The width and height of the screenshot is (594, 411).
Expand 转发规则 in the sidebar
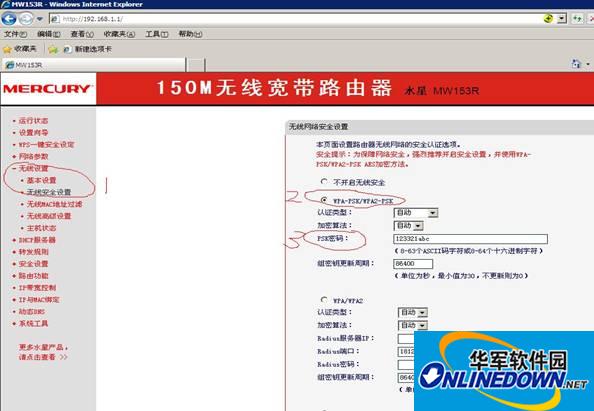click(33, 252)
